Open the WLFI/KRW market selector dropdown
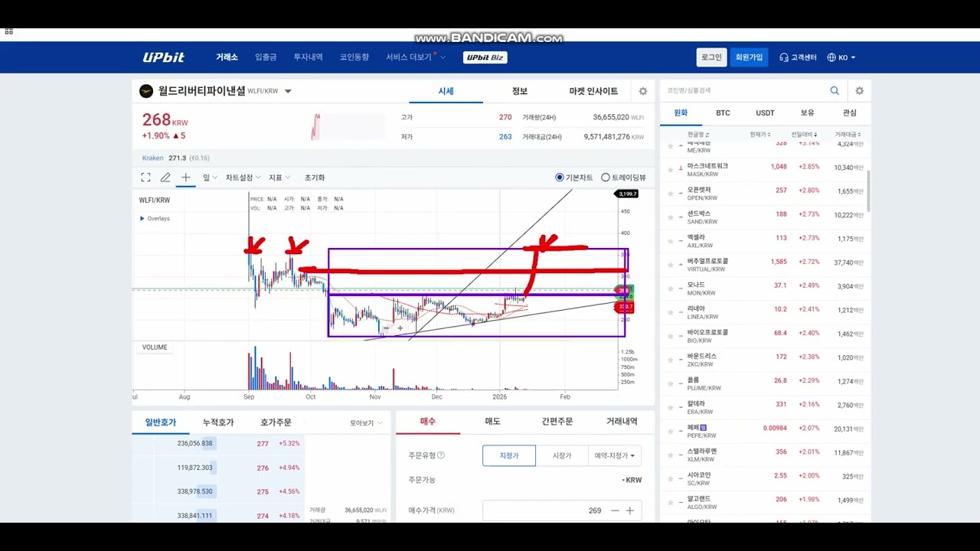 pos(288,91)
